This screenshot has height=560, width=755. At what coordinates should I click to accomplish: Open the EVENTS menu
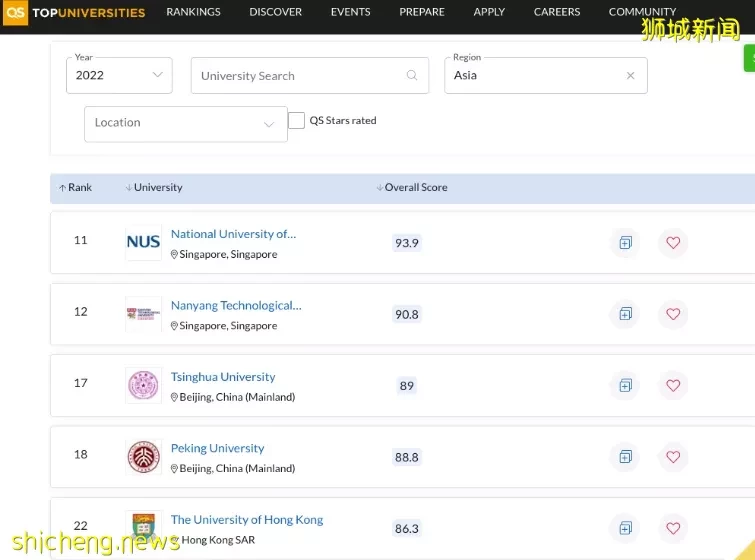coord(351,12)
